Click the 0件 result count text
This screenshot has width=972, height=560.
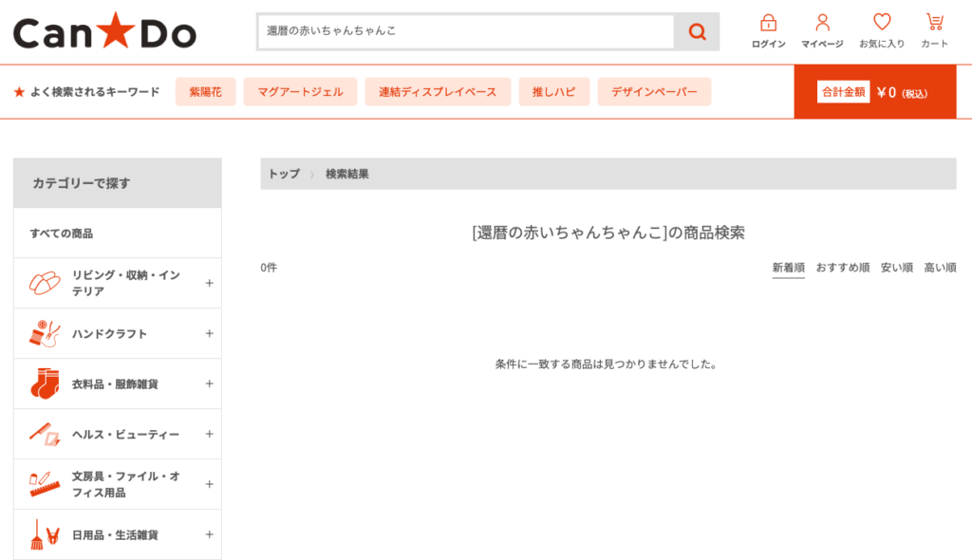[x=269, y=268]
